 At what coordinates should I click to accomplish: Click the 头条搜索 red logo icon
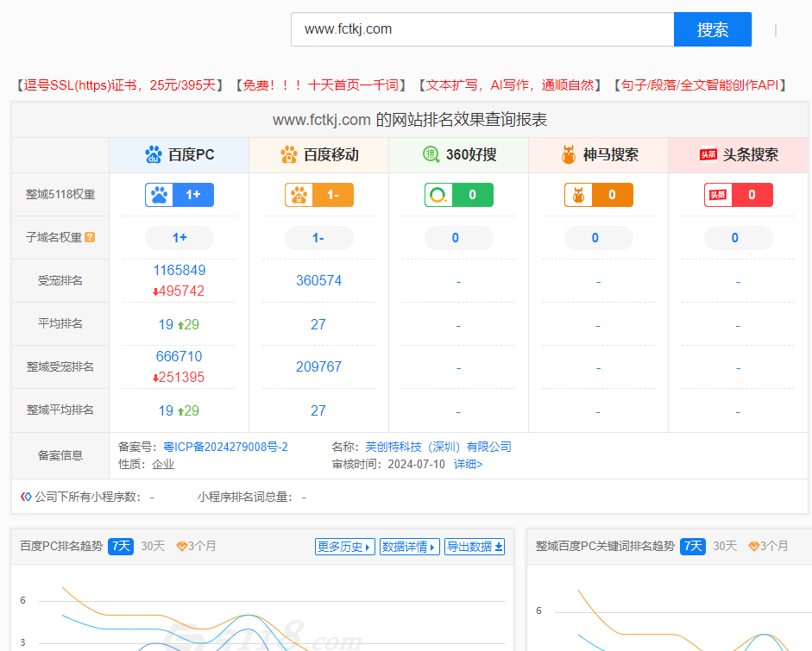point(708,154)
